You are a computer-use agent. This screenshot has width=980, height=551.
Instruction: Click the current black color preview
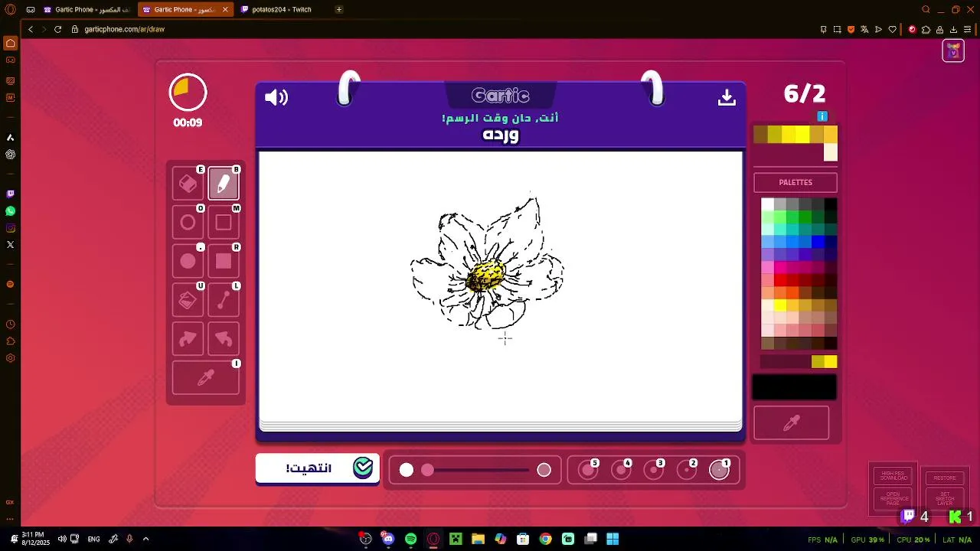point(794,387)
